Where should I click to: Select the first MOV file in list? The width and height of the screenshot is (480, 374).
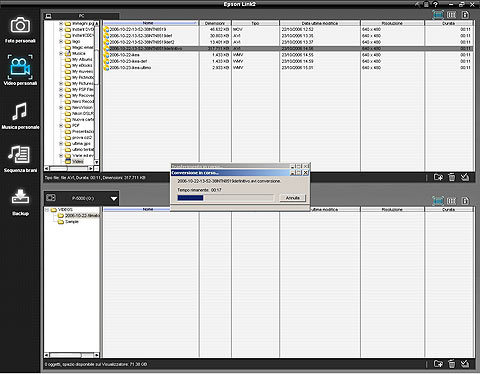[x=288, y=29]
